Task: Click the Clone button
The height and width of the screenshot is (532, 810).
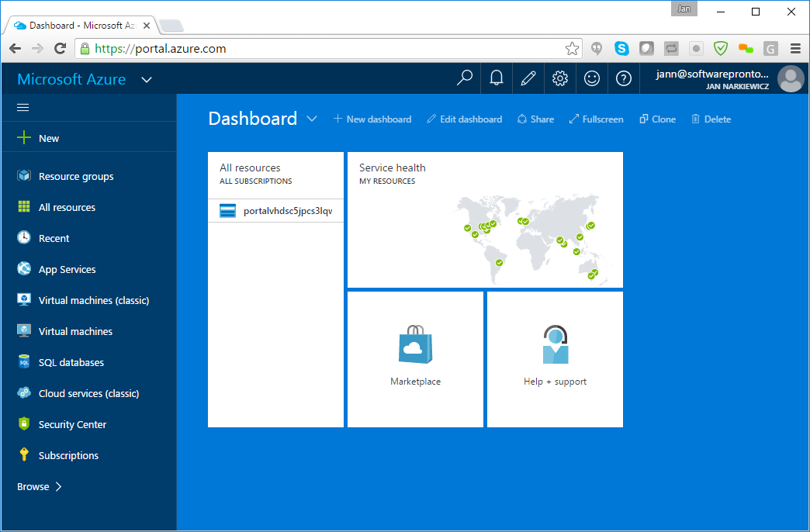Action: click(658, 119)
